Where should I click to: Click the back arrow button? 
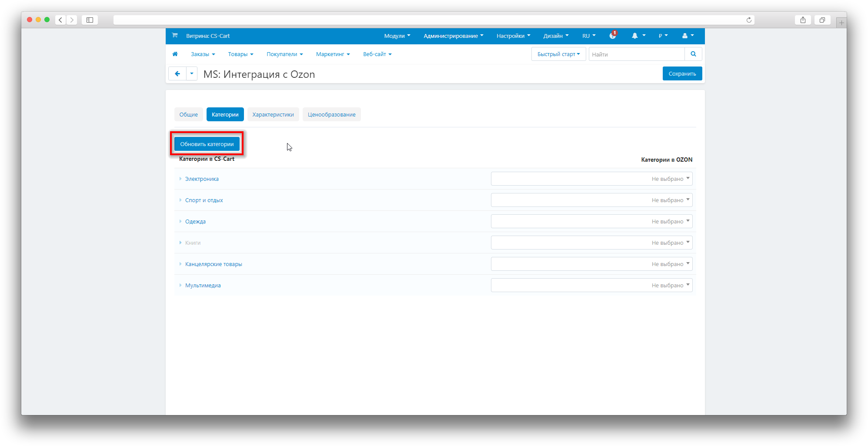tap(177, 73)
